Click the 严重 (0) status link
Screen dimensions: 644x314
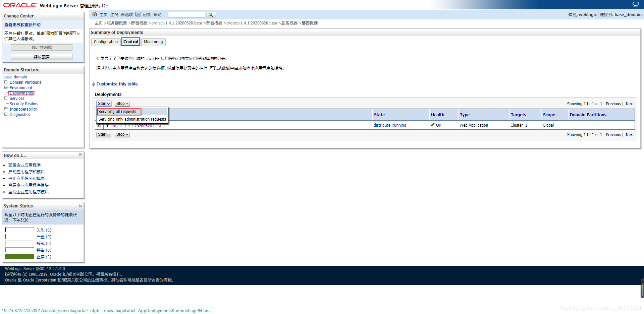point(44,237)
